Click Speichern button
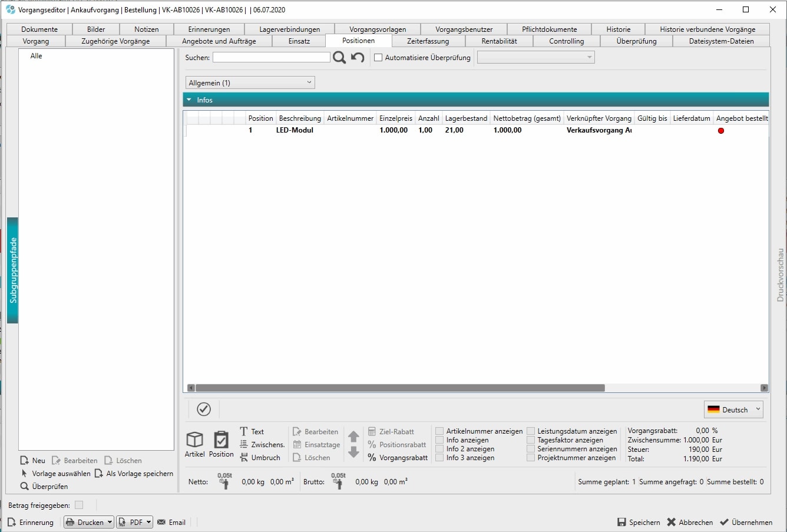This screenshot has height=532, width=787. (639, 522)
